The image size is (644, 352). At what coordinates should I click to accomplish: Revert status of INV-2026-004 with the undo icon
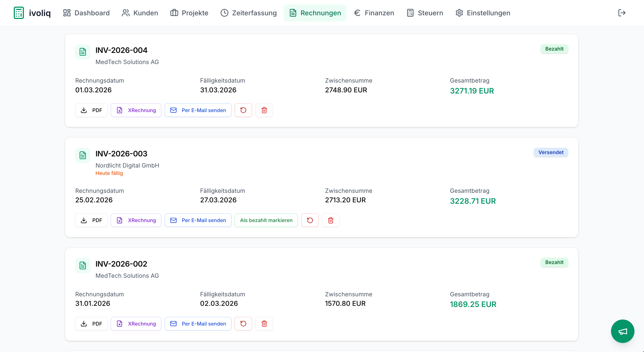243,110
